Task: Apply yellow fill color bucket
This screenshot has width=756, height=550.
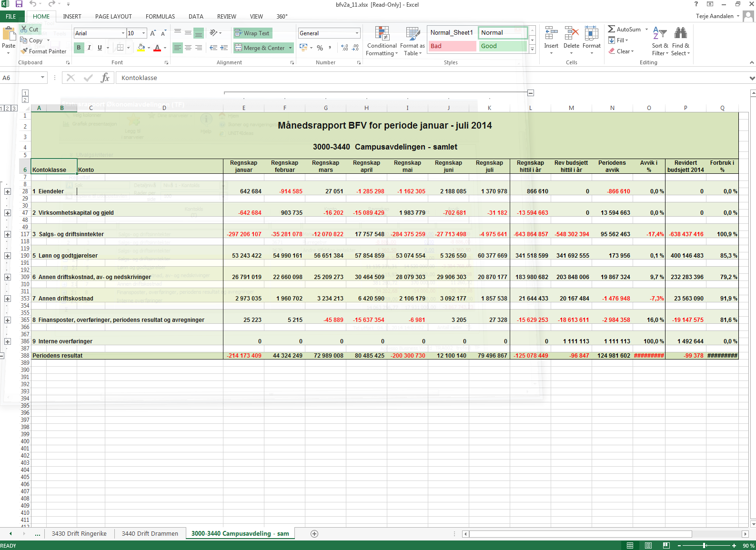Action: pyautogui.click(x=141, y=48)
